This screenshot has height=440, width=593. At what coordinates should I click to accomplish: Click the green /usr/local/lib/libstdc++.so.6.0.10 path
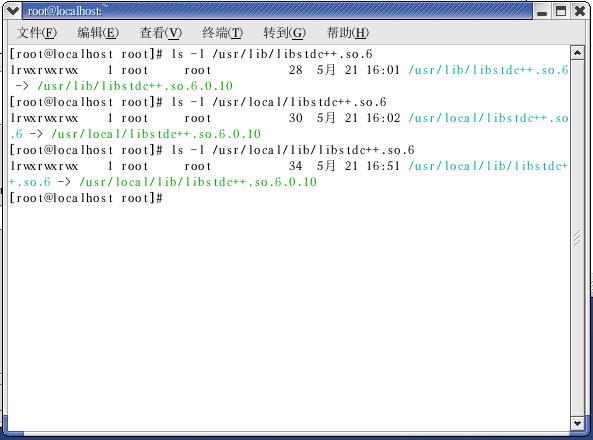pyautogui.click(x=198, y=182)
